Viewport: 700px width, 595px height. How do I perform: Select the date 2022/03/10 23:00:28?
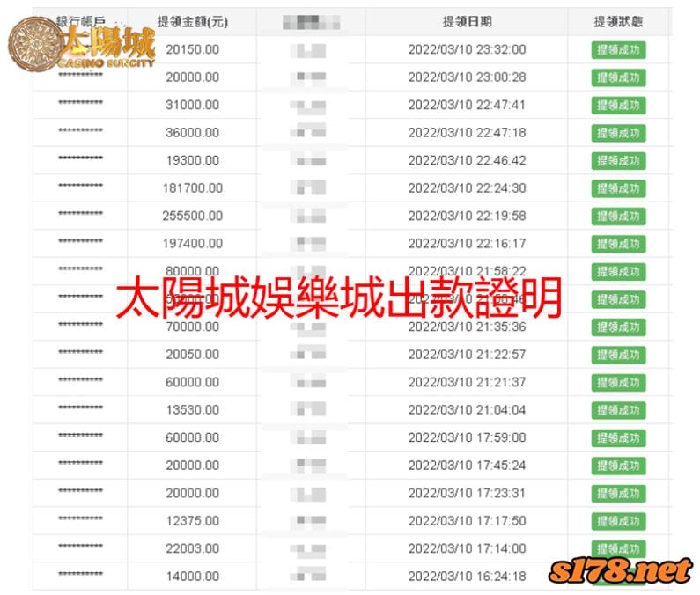click(x=467, y=77)
